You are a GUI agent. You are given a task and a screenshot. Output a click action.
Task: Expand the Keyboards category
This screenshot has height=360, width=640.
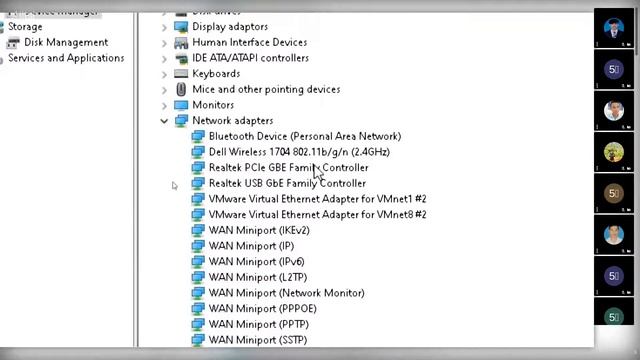click(x=164, y=75)
